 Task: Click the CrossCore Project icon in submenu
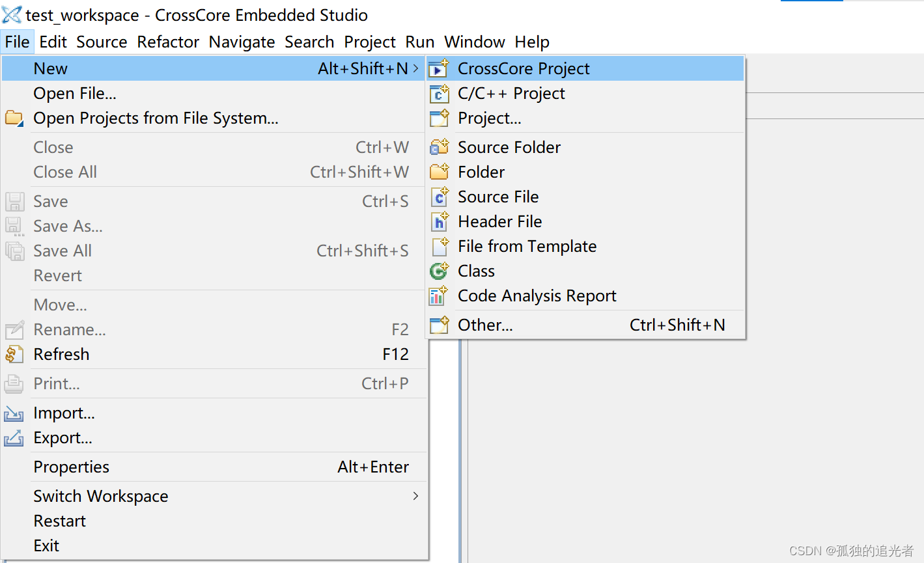(440, 68)
